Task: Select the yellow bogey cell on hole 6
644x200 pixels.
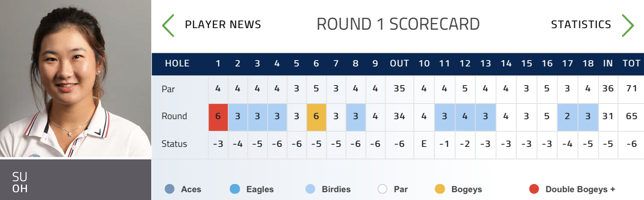Action: click(316, 116)
